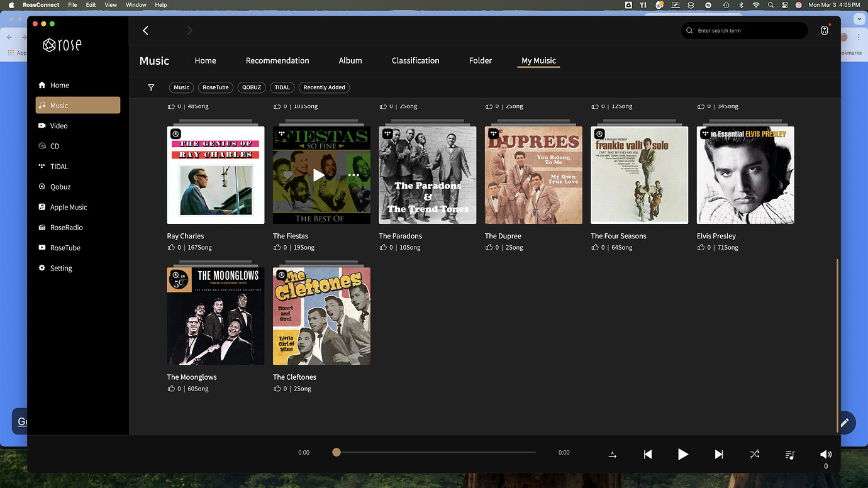Go back with the left arrow
The image size is (868, 488).
(145, 30)
